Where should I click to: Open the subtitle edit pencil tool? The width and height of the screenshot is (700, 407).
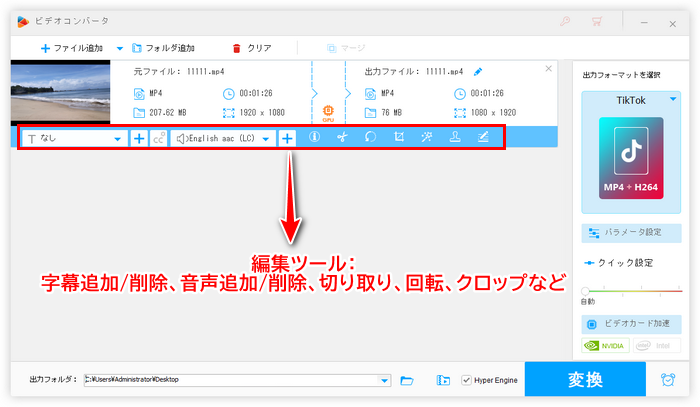(x=483, y=137)
